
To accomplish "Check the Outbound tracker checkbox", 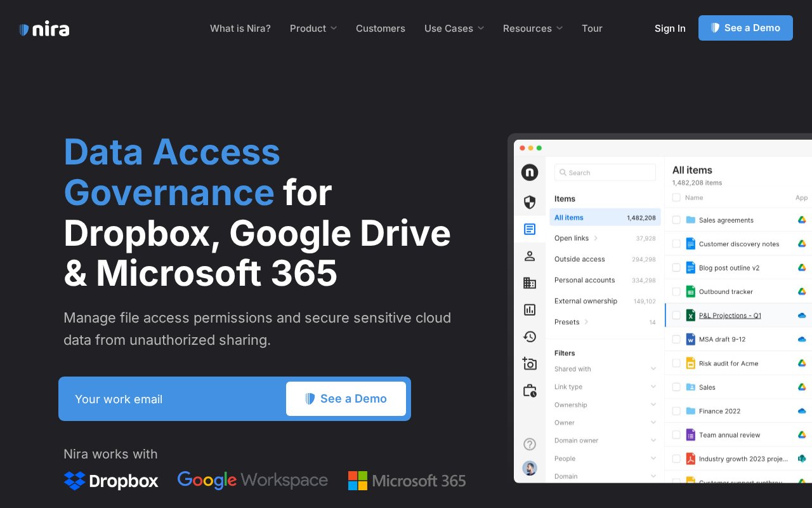I will [676, 291].
